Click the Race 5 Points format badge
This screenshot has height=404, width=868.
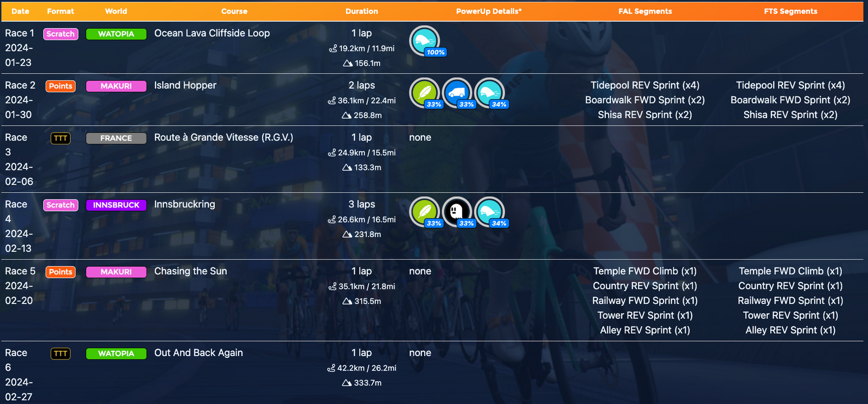(61, 272)
